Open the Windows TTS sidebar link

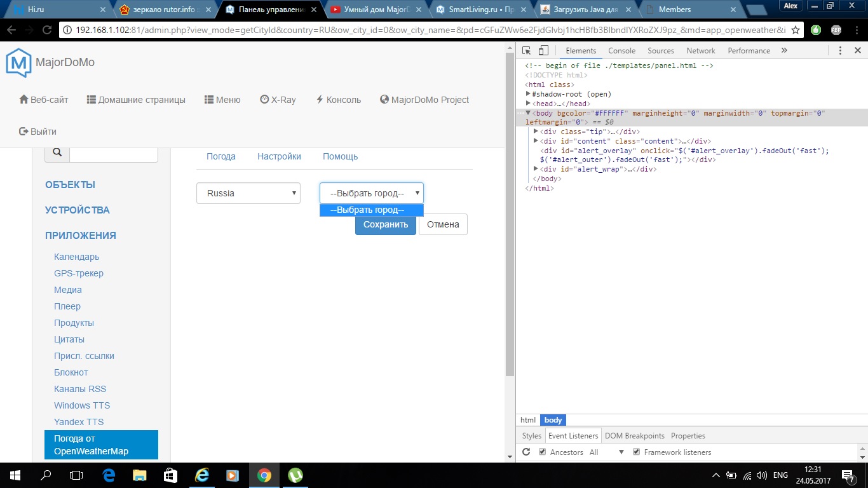(x=82, y=405)
